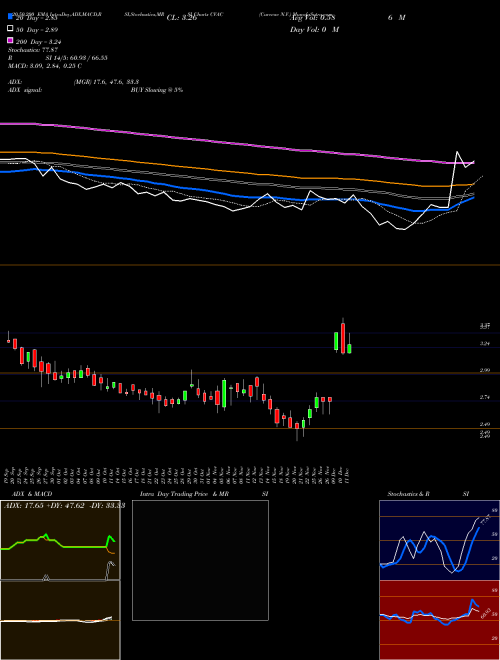
Task: Click the 'MACD: 3.09, 2.84, 0.25 C' line
Action: click(45, 66)
